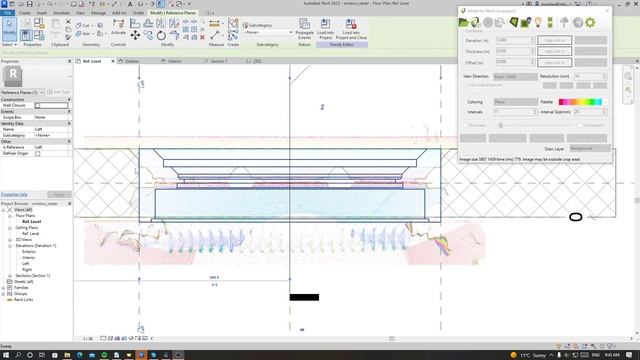The height and width of the screenshot is (360, 640).
Task: Open the File menu tab
Action: [7, 13]
